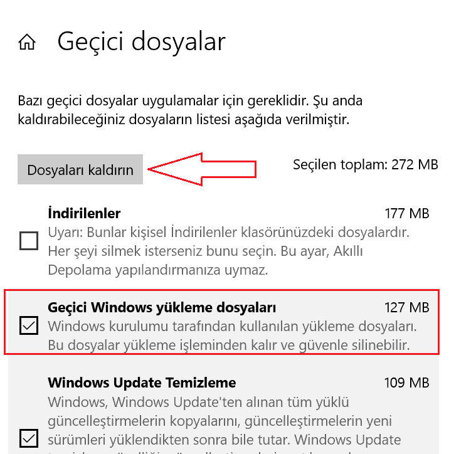This screenshot has width=476, height=454.
Task: Tick the İndirilenler checkbox
Action: (x=29, y=241)
